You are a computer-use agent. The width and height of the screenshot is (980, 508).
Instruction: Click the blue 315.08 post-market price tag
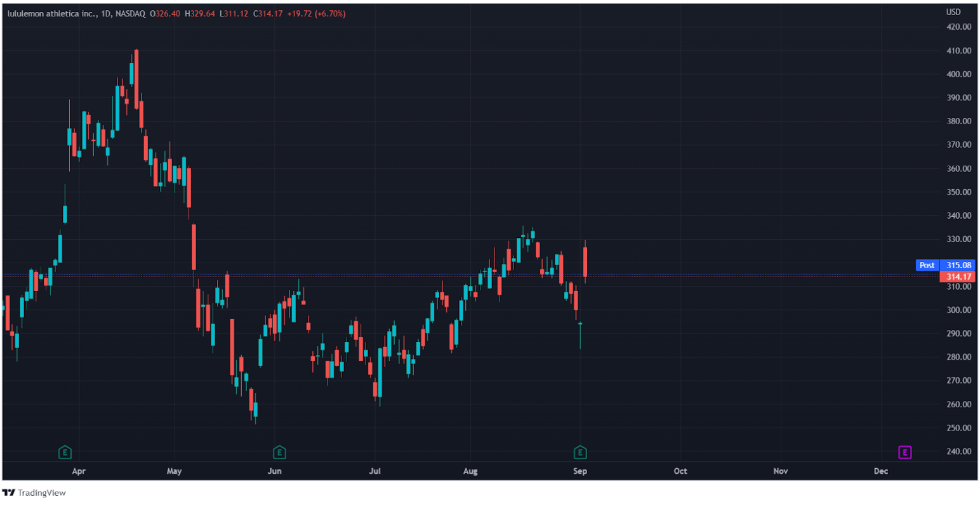957,265
